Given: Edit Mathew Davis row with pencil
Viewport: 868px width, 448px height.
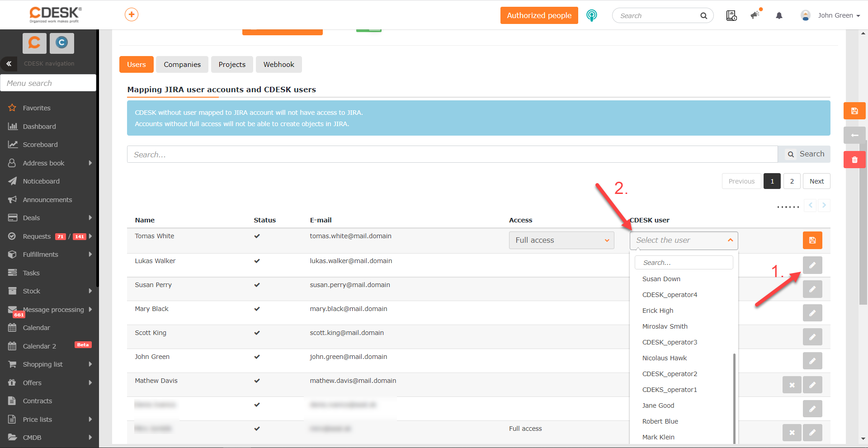Looking at the screenshot, I should coord(812,385).
